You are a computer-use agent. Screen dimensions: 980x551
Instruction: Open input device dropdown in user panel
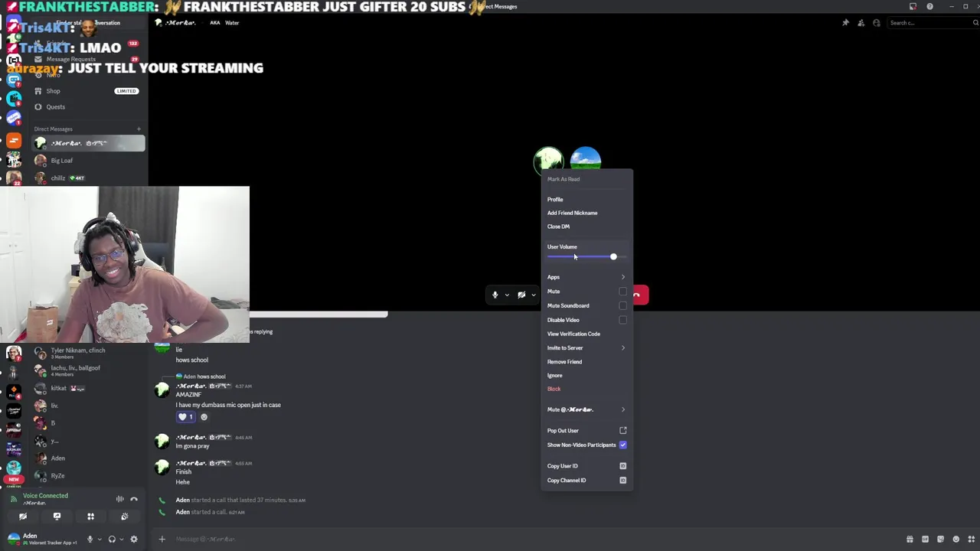pyautogui.click(x=100, y=540)
